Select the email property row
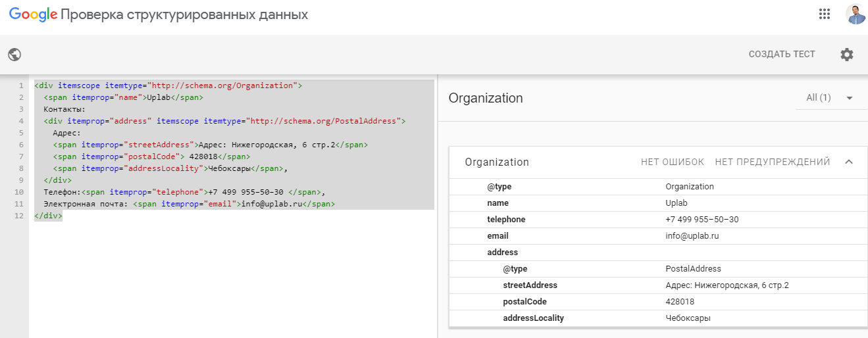This screenshot has width=868, height=338. click(x=658, y=236)
